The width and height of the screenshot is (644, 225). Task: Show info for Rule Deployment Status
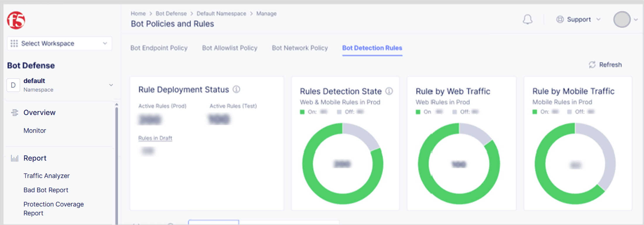236,89
